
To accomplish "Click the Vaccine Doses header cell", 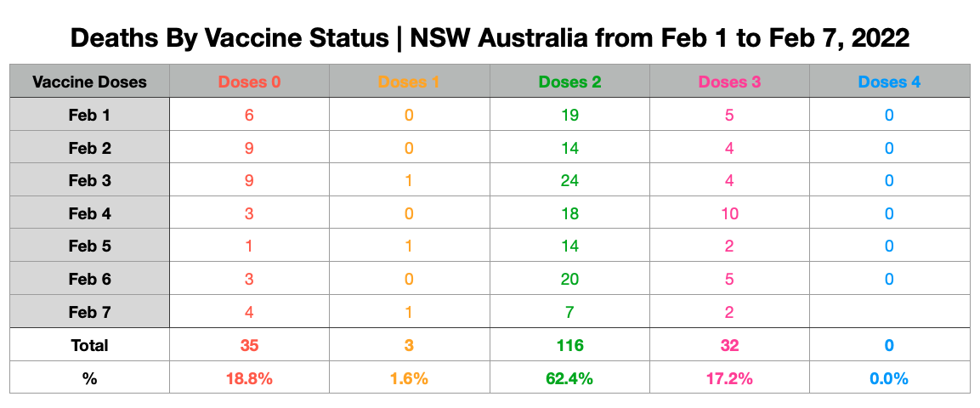I will tap(89, 82).
